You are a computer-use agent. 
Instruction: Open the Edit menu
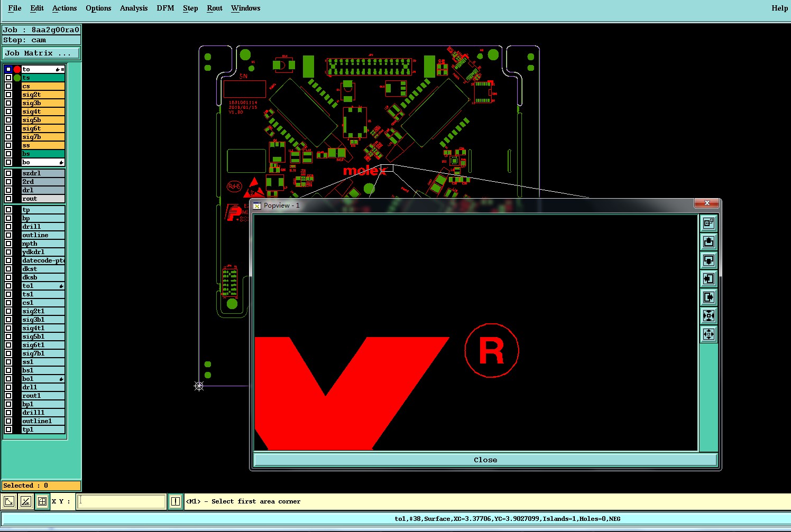(37, 8)
